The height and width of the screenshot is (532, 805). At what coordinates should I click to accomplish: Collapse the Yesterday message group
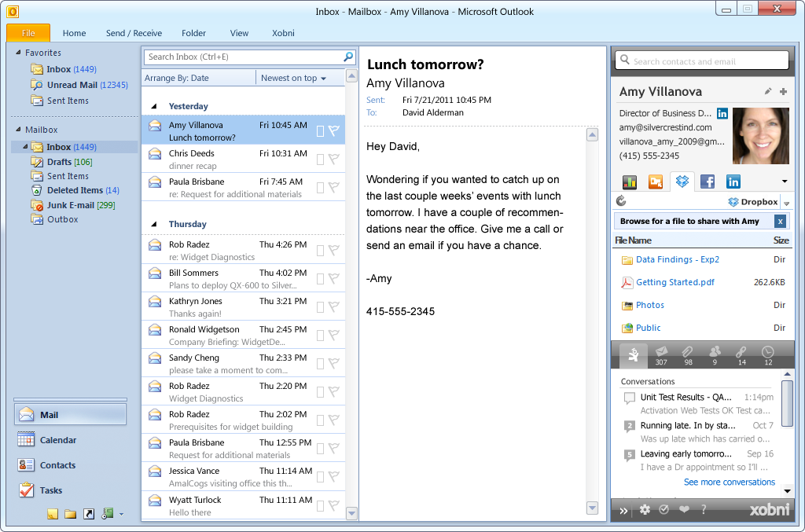click(x=153, y=106)
